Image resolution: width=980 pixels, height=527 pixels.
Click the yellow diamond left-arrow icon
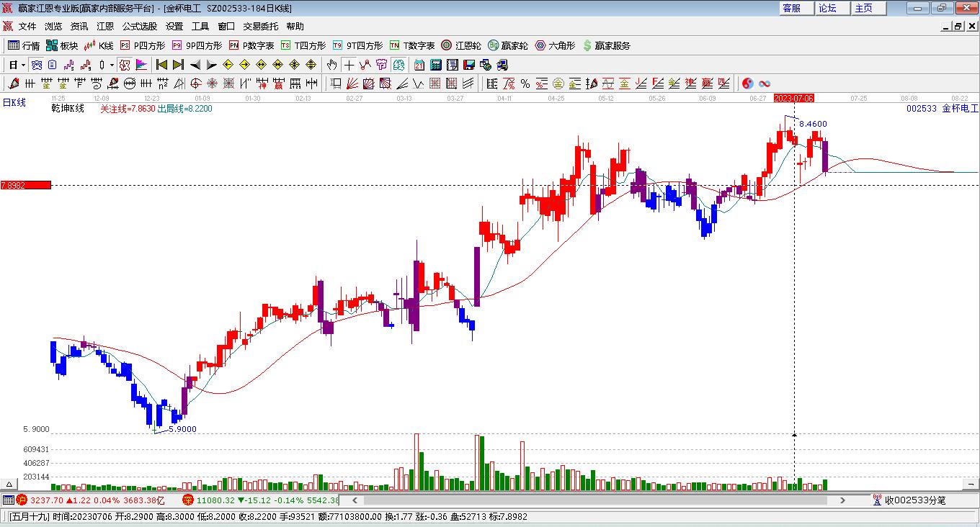pyautogui.click(x=228, y=65)
